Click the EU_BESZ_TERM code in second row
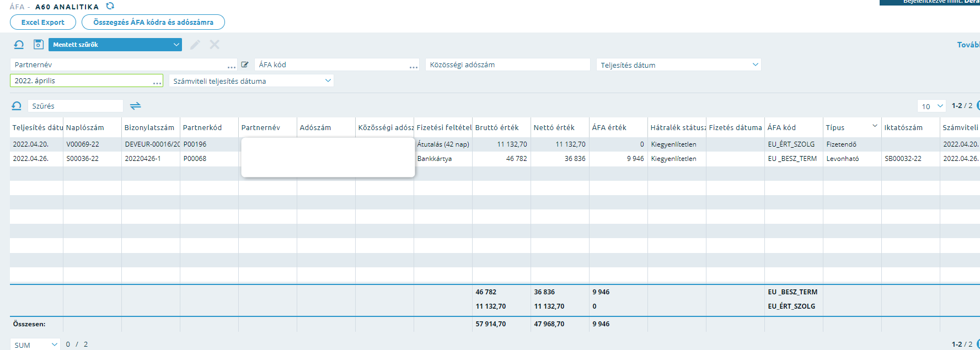The height and width of the screenshot is (350, 980). (792, 159)
